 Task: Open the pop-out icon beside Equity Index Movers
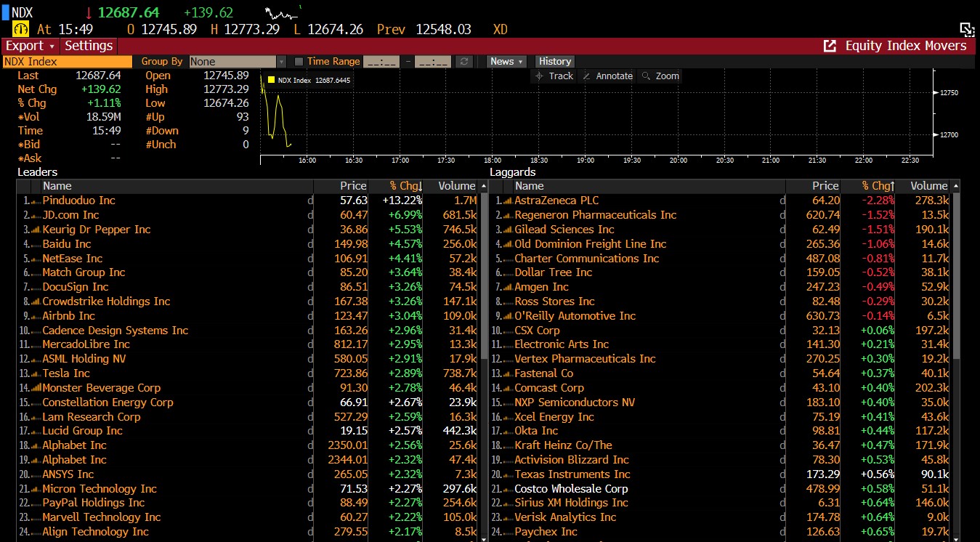pyautogui.click(x=830, y=46)
